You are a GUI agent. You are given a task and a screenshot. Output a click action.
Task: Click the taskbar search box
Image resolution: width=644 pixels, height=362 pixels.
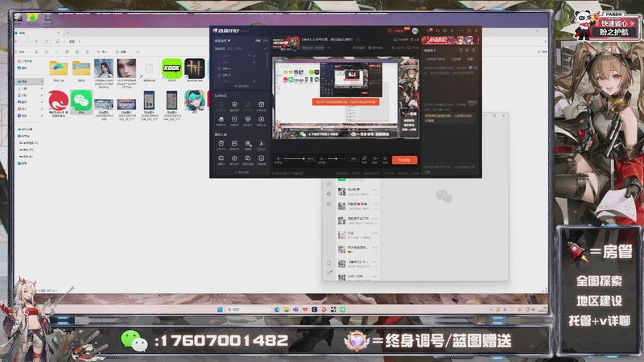[248, 310]
